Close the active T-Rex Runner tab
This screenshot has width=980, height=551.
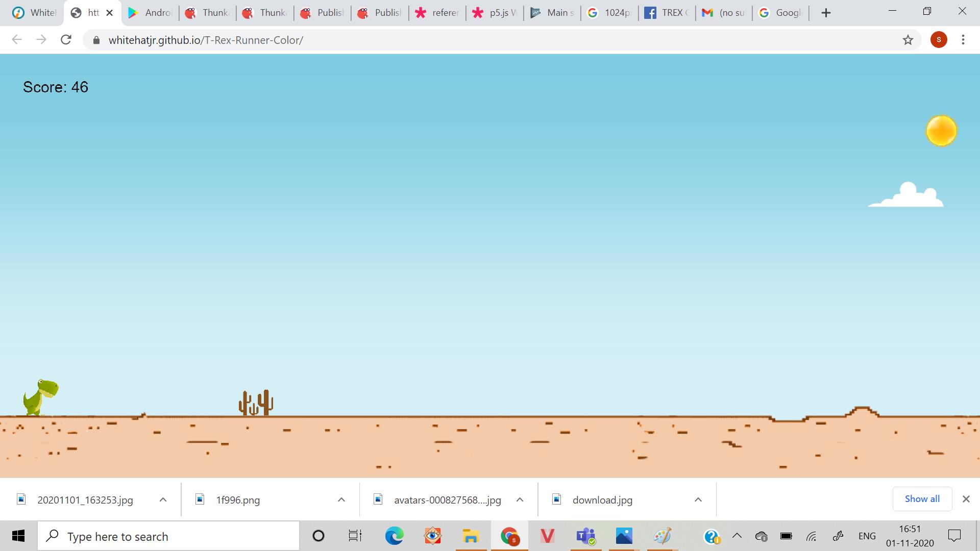pos(109,13)
